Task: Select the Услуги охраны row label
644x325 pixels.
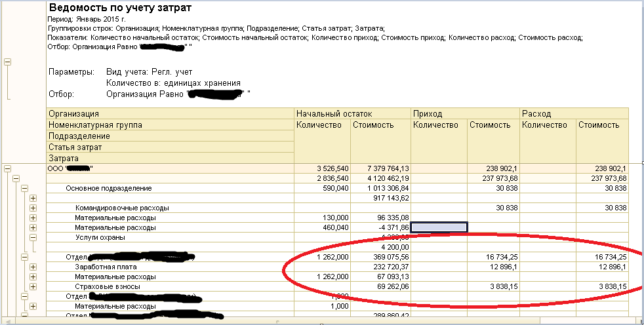Action: point(100,238)
